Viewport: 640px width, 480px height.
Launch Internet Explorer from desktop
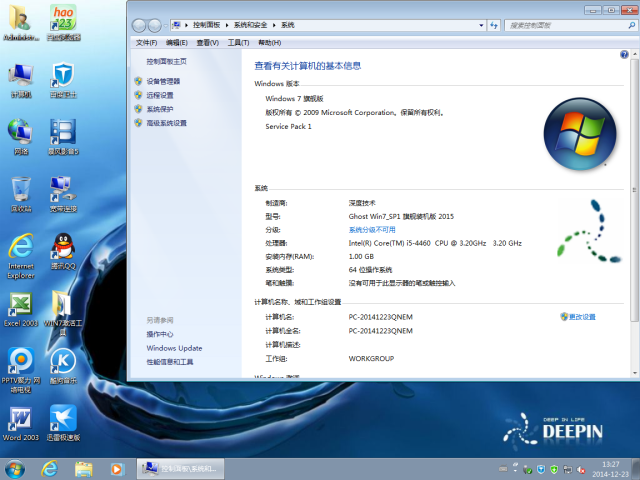point(21,256)
